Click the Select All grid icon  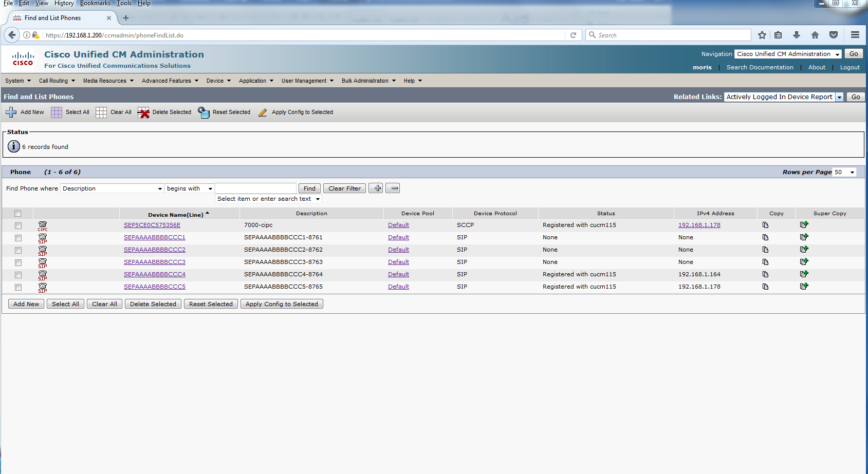57,112
